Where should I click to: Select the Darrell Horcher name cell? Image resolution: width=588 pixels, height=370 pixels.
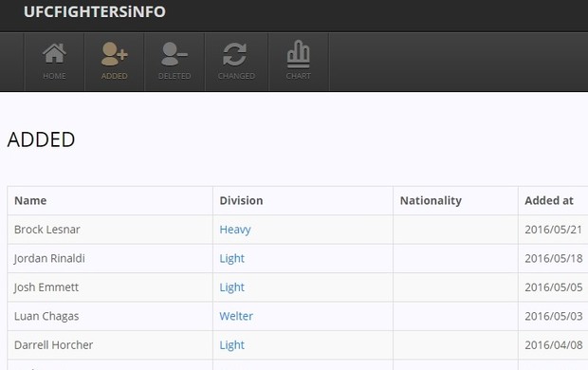click(110, 345)
